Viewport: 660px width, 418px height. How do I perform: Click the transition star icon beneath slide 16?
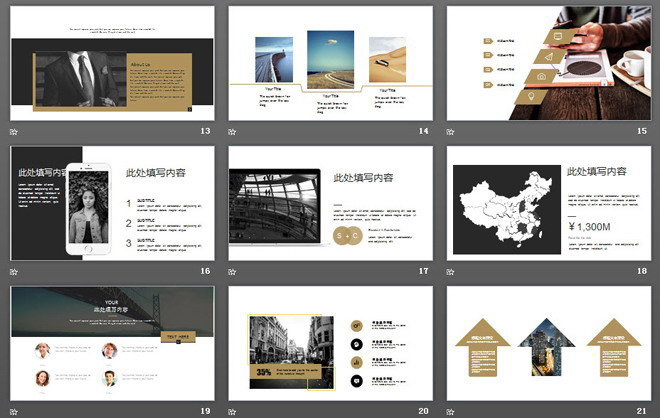[14, 271]
